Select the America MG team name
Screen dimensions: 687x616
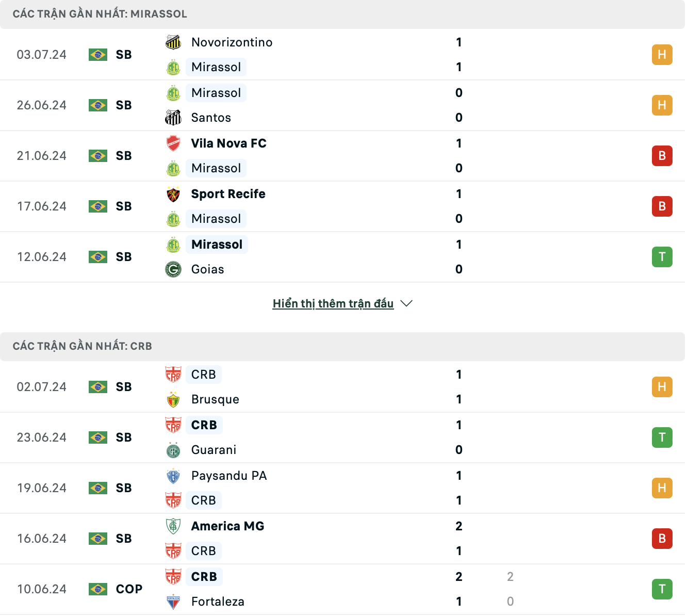(227, 526)
